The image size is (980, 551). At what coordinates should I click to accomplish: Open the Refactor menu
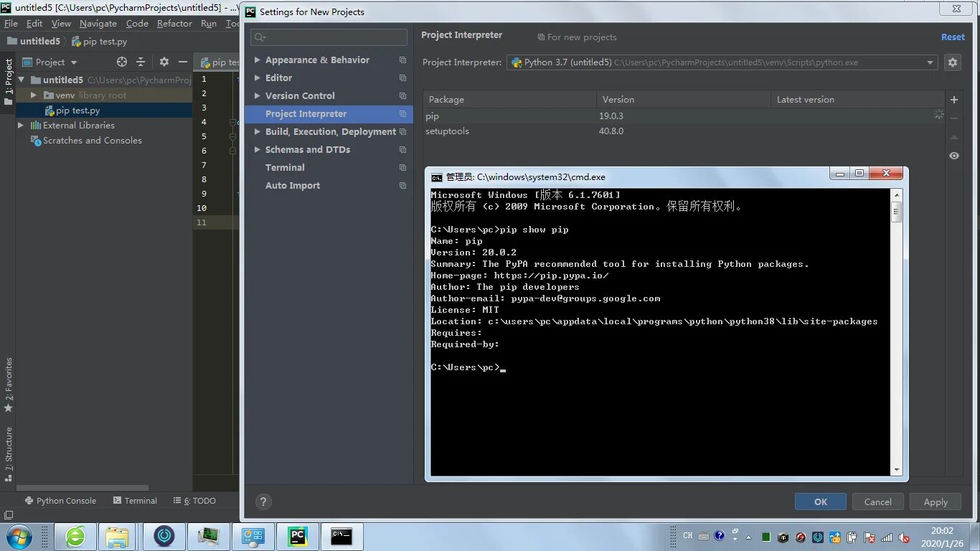click(x=174, y=24)
